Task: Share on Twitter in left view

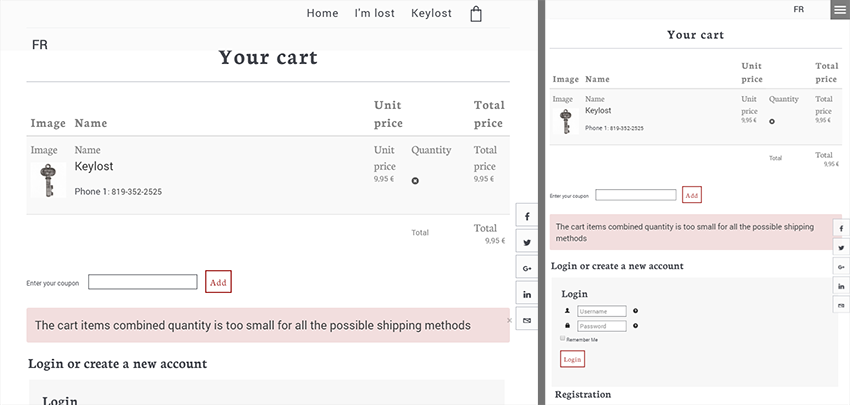Action: coord(527,243)
